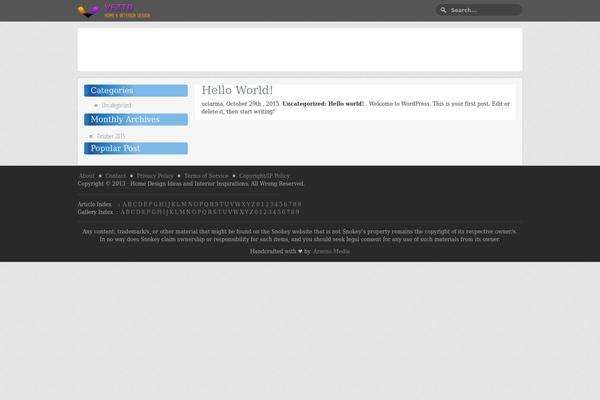Viewport: 600px width, 400px height.
Task: Focus the Search text field
Action: tap(479, 10)
